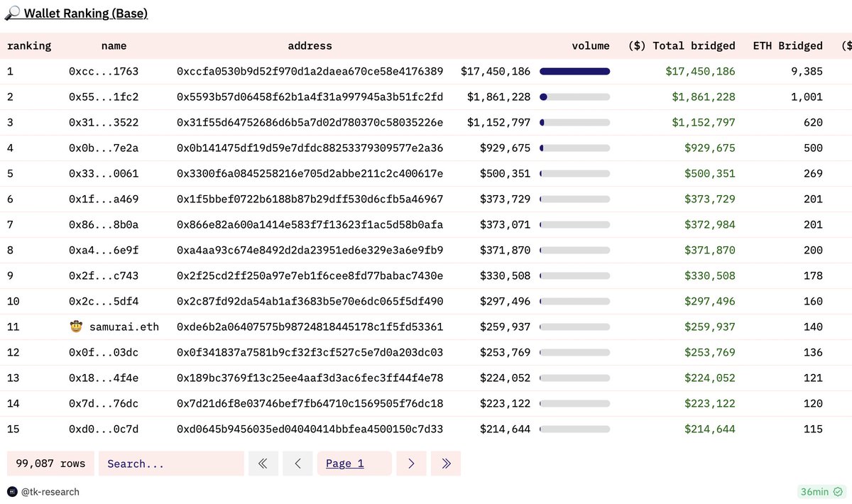Image resolution: width=852 pixels, height=504 pixels.
Task: Sort by the name column header
Action: pyautogui.click(x=114, y=45)
